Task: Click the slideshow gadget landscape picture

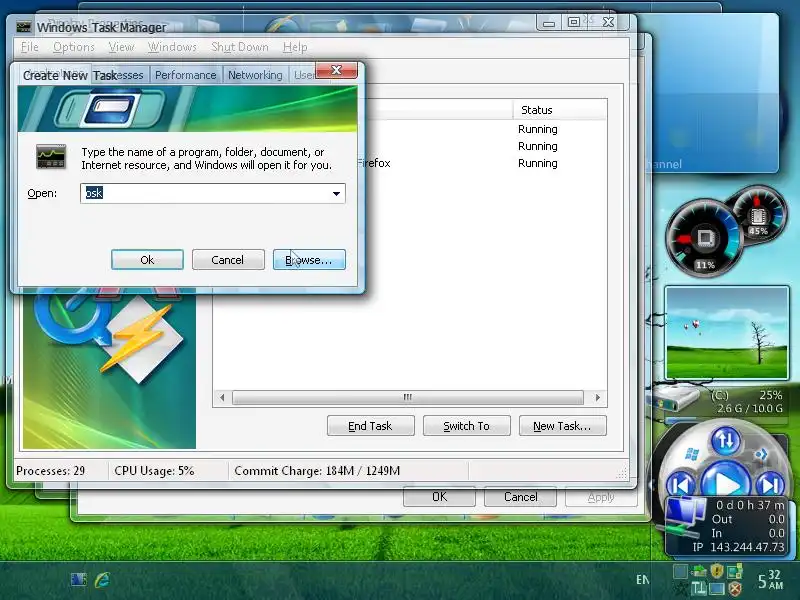Action: click(727, 333)
